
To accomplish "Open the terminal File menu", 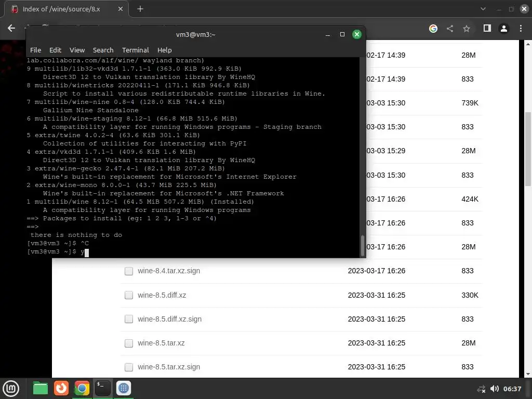I will (x=36, y=50).
